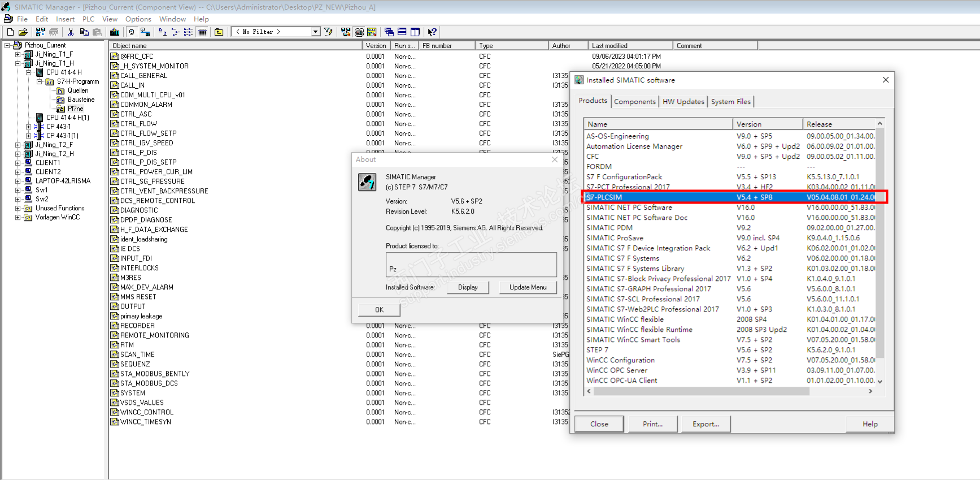Set small icons view in toolbar

click(176, 32)
